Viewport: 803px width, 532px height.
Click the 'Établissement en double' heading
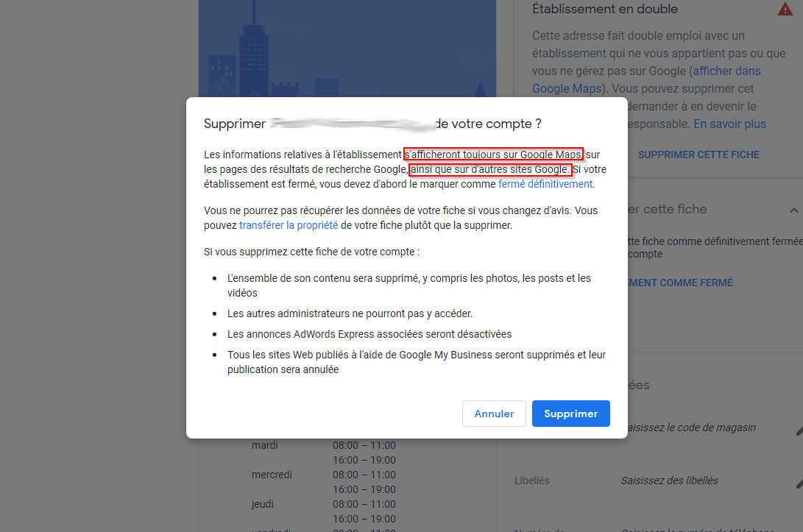(x=605, y=9)
